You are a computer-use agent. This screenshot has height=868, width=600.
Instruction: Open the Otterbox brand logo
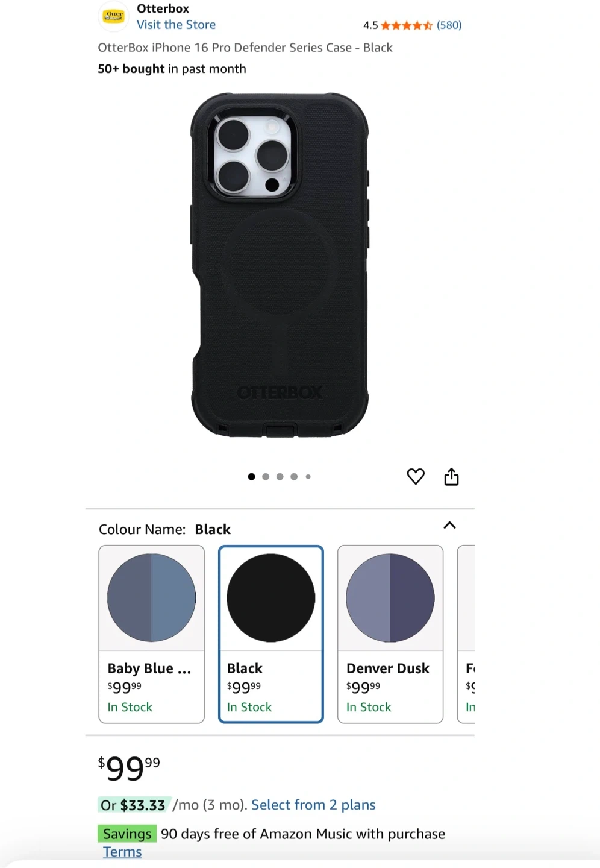[x=113, y=16]
